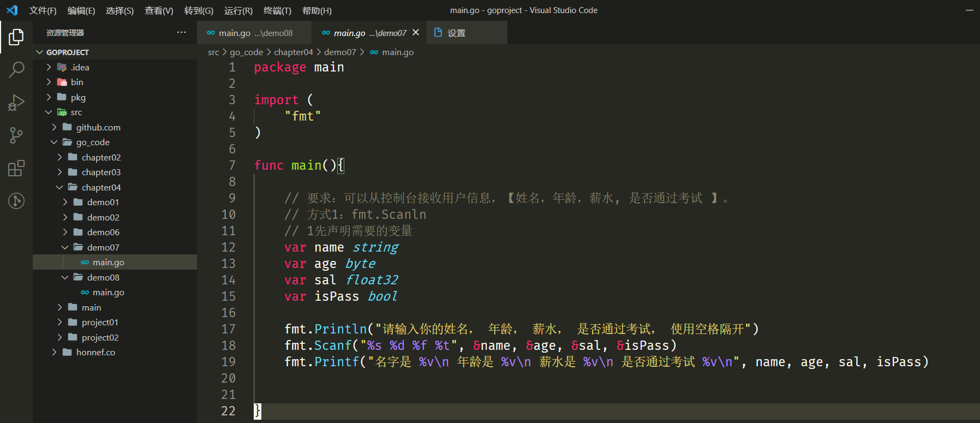Viewport: 980px width, 423px height.
Task: Open the Search view in activity bar
Action: click(16, 70)
